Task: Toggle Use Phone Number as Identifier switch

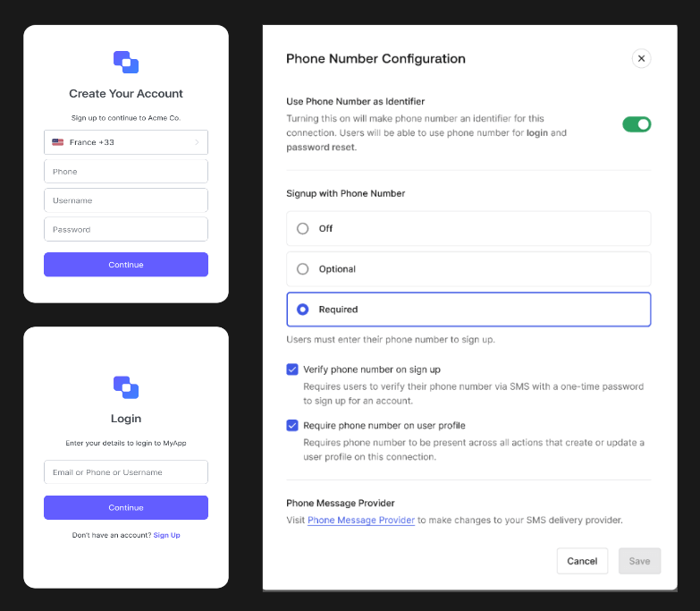Action: pos(637,124)
